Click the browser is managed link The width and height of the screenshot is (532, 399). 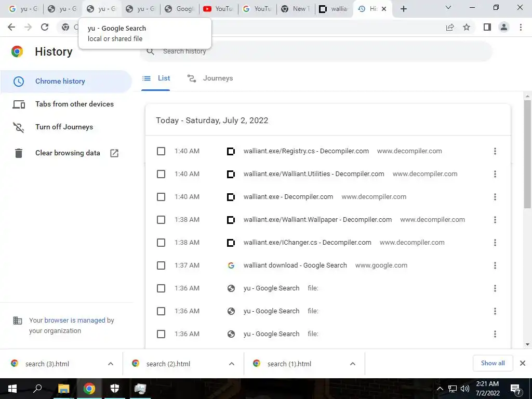point(75,320)
